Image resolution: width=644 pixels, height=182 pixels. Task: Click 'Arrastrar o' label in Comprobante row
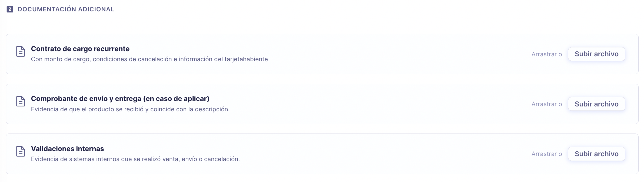click(546, 104)
